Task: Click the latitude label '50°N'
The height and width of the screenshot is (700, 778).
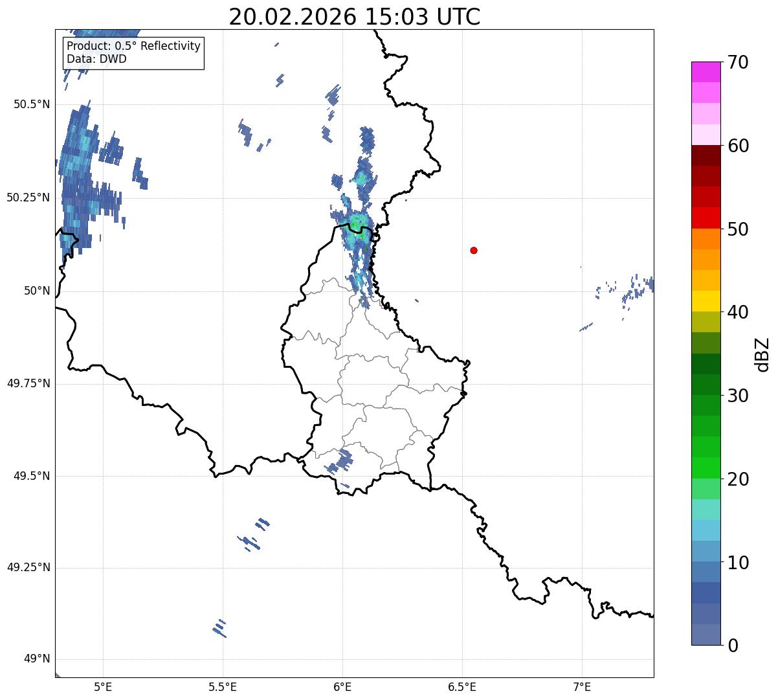Action: 37,291
